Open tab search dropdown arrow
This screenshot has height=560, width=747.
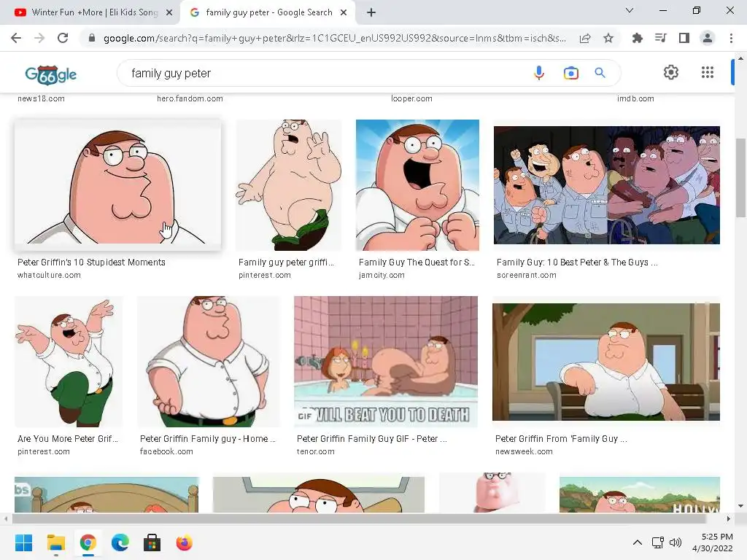tap(630, 10)
